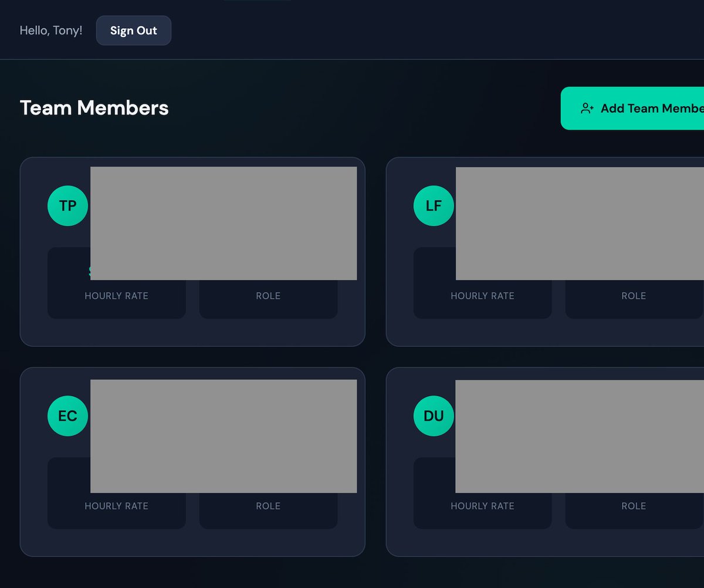Click the ROLE label in EC card
Screen dimensions: 704x588
(268, 506)
